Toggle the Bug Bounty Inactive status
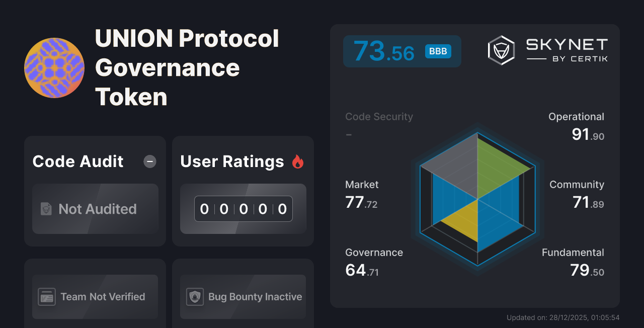644x328 pixels. click(x=243, y=297)
